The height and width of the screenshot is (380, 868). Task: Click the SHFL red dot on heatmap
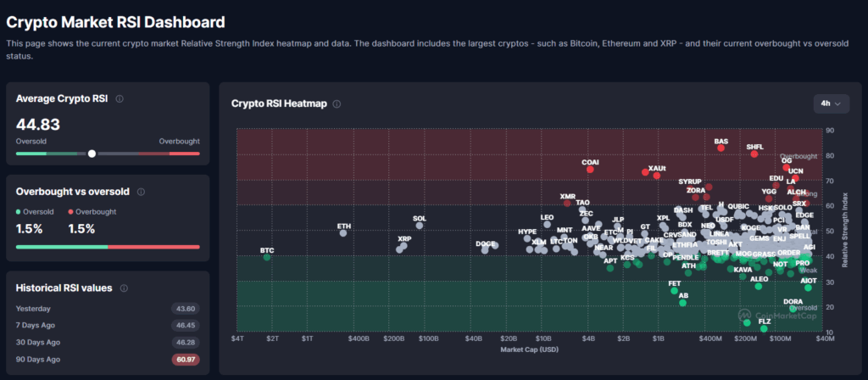(x=754, y=154)
